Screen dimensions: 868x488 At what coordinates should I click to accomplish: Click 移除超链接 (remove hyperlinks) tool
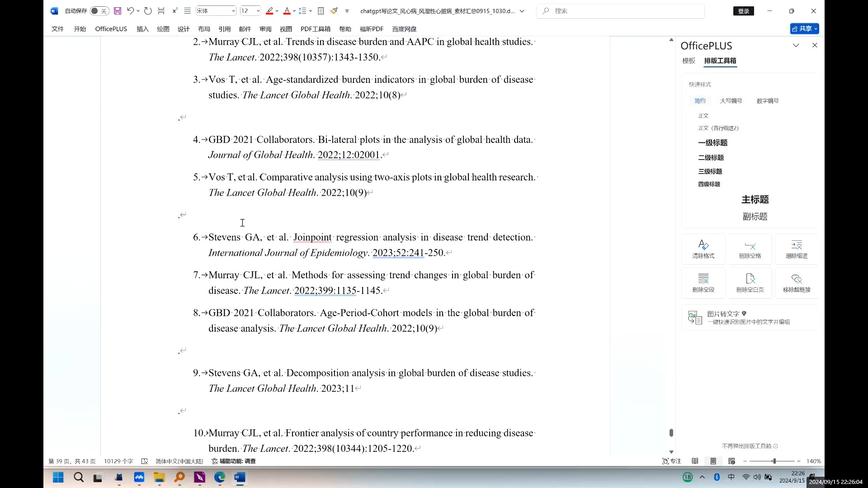click(x=797, y=283)
